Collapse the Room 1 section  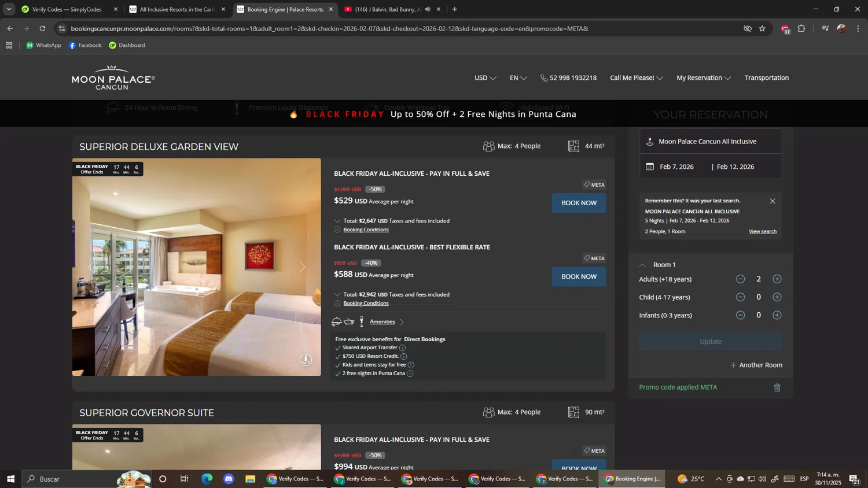(x=642, y=265)
